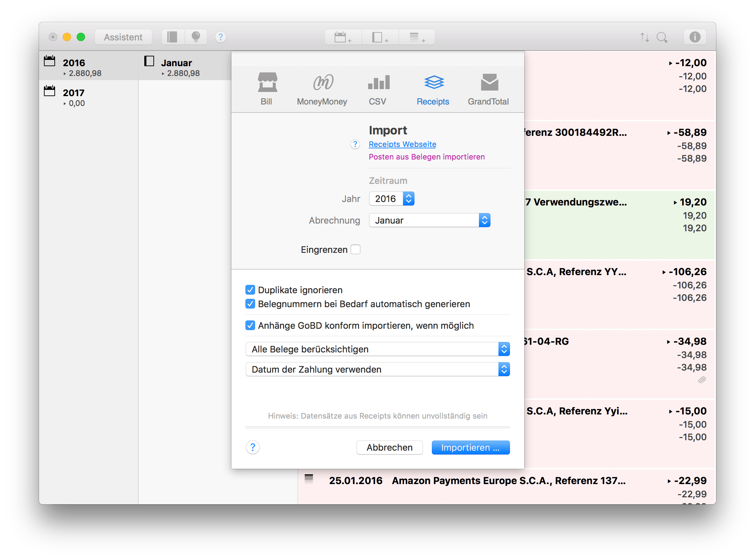The width and height of the screenshot is (755, 560).
Task: Increment the Jahr value stepper
Action: (409, 196)
